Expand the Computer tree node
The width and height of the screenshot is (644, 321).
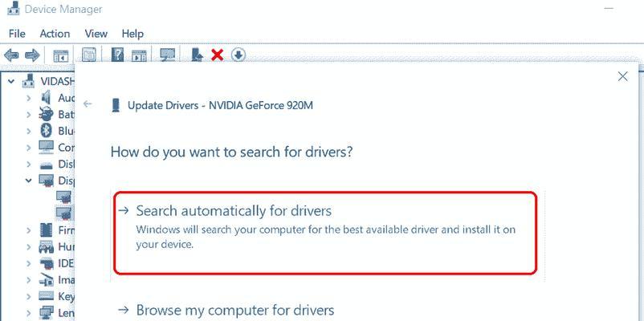click(28, 147)
